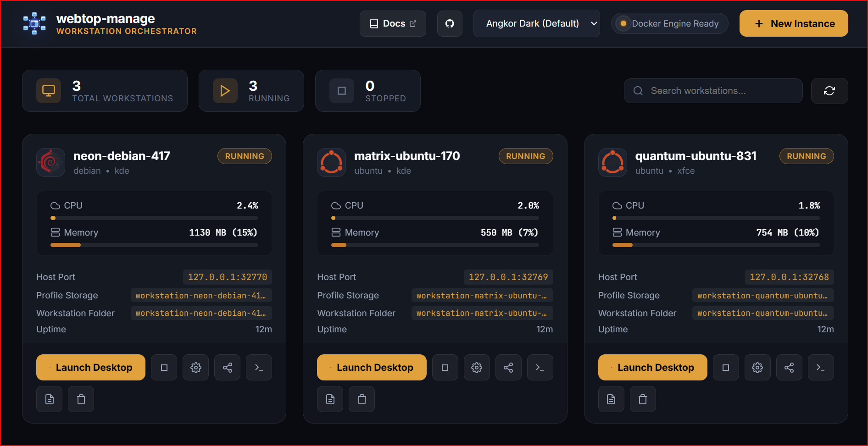View logs for quantum-ubuntu-831
868x446 pixels.
tap(611, 399)
